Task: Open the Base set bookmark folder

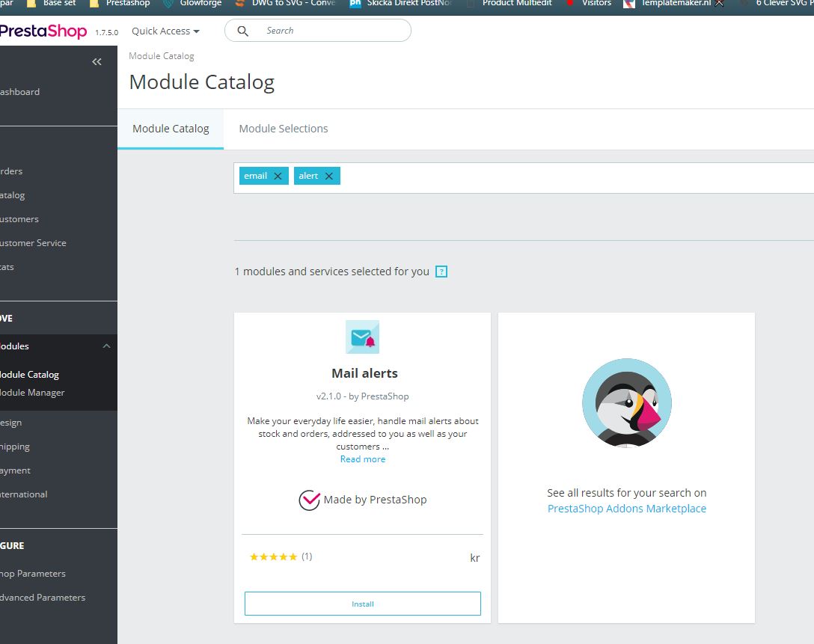Action: point(52,3)
